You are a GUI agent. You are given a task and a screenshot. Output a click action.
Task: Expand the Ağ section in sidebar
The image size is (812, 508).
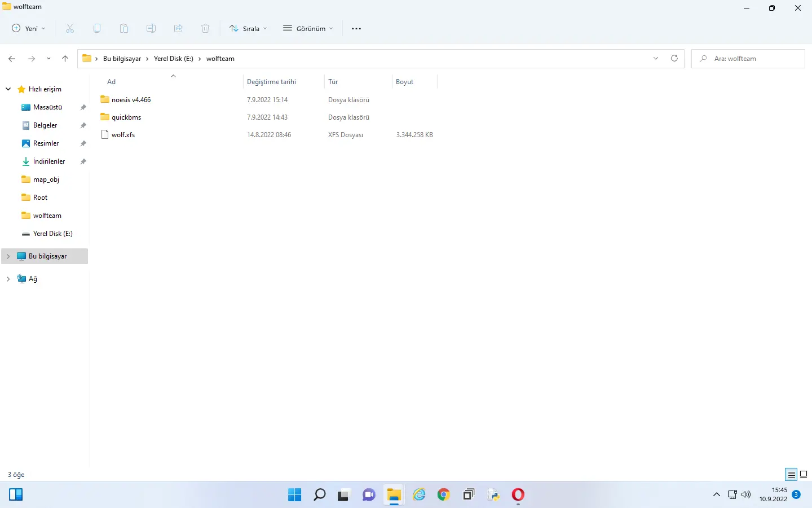pyautogui.click(x=8, y=278)
